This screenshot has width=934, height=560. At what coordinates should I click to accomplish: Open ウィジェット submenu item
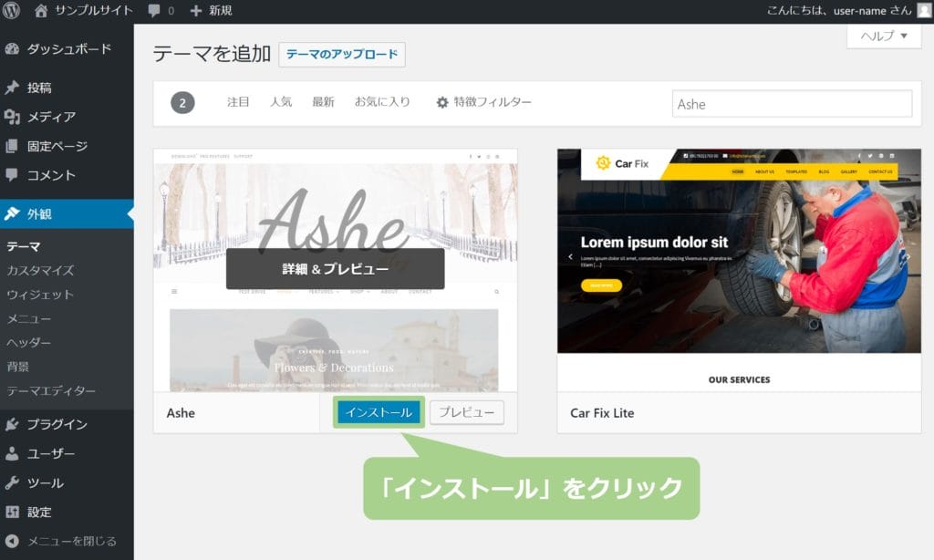tap(40, 295)
